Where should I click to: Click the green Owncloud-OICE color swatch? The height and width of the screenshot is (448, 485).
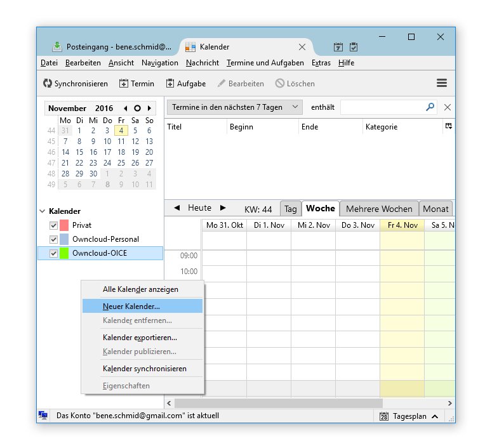[64, 254]
